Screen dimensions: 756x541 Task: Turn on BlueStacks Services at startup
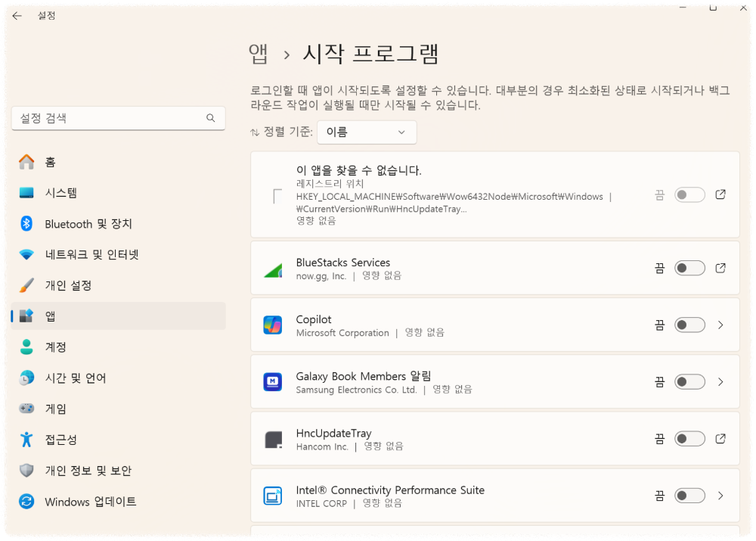coord(689,268)
